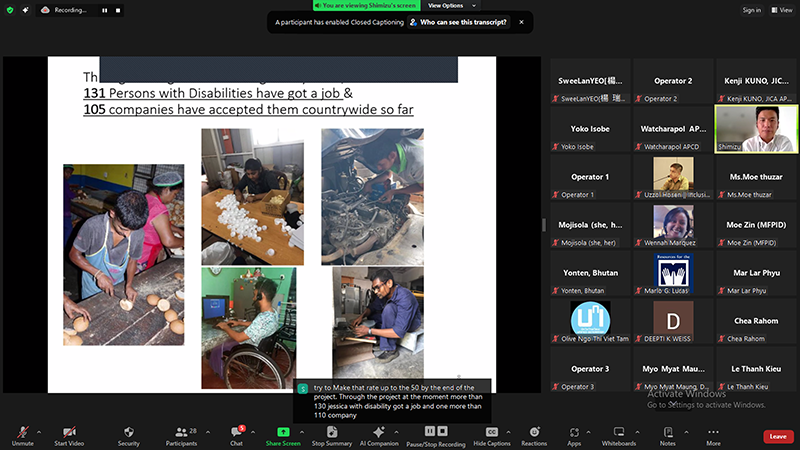Open the View menu at top right
Viewport: 800px width, 450px height.
click(x=778, y=10)
